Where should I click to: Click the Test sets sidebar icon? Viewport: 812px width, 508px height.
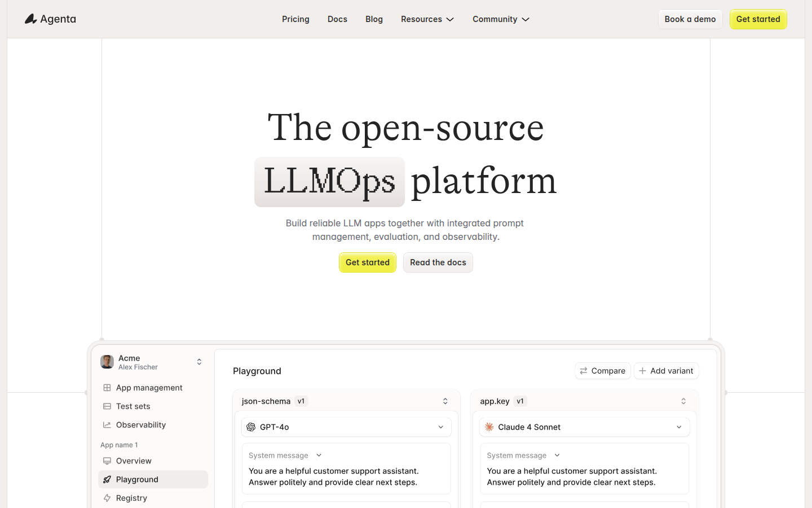coord(107,406)
